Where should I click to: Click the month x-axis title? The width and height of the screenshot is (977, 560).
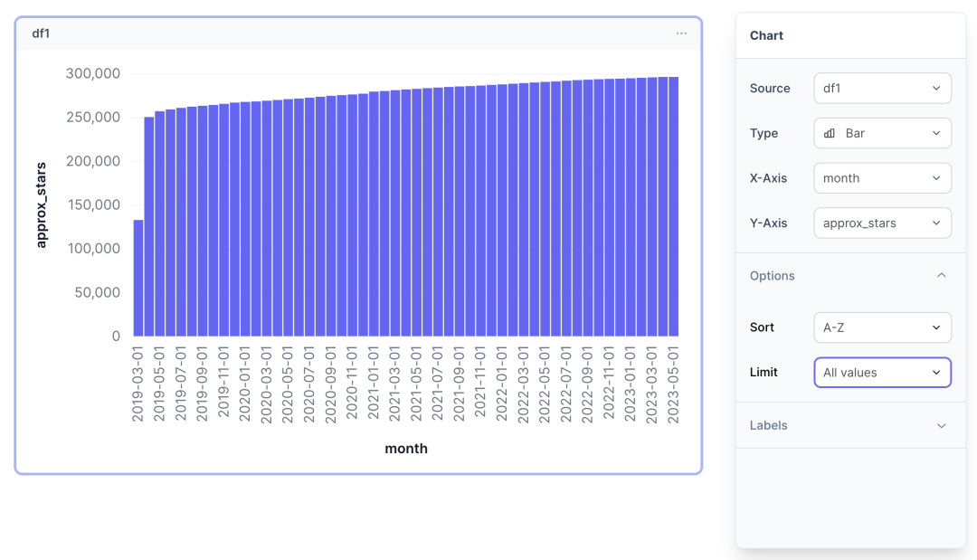point(406,449)
